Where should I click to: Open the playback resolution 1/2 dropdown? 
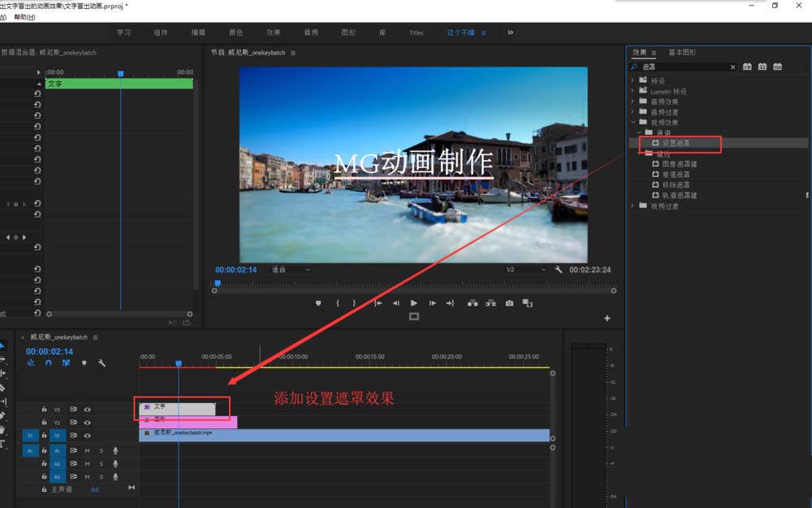525,270
